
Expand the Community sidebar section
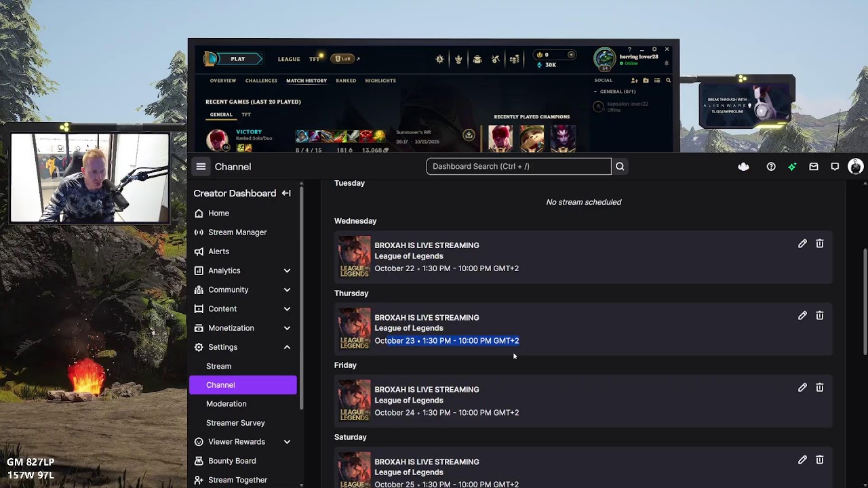pos(287,289)
